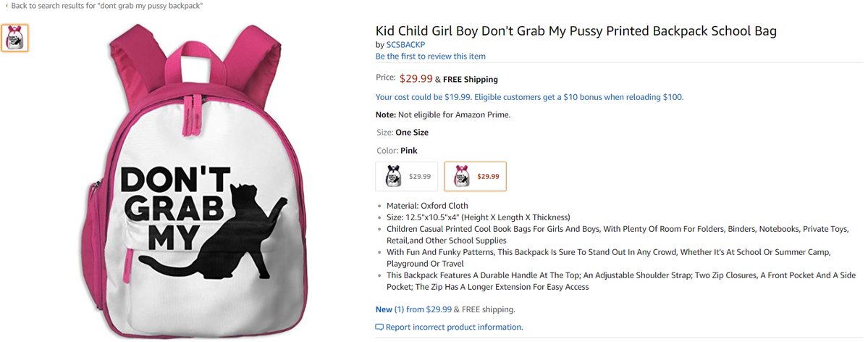This screenshot has width=868, height=342.
Task: Click the Size: One Size label
Action: (402, 133)
